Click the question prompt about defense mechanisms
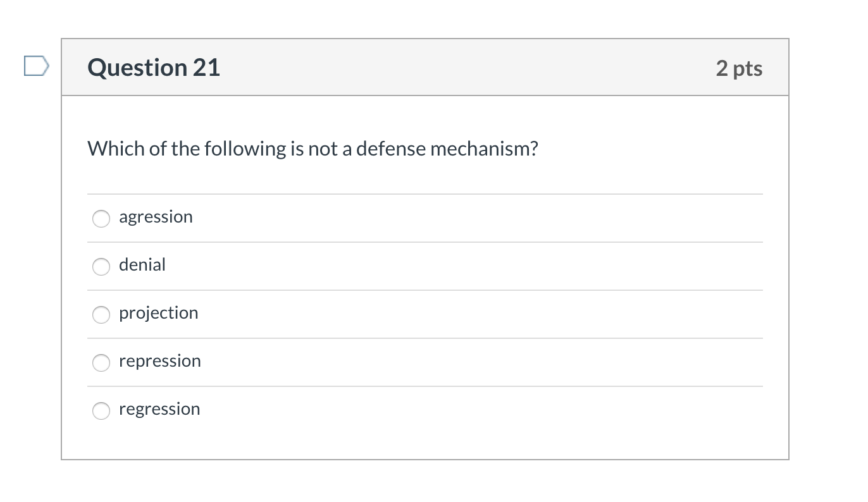This screenshot has height=502, width=868. [313, 149]
